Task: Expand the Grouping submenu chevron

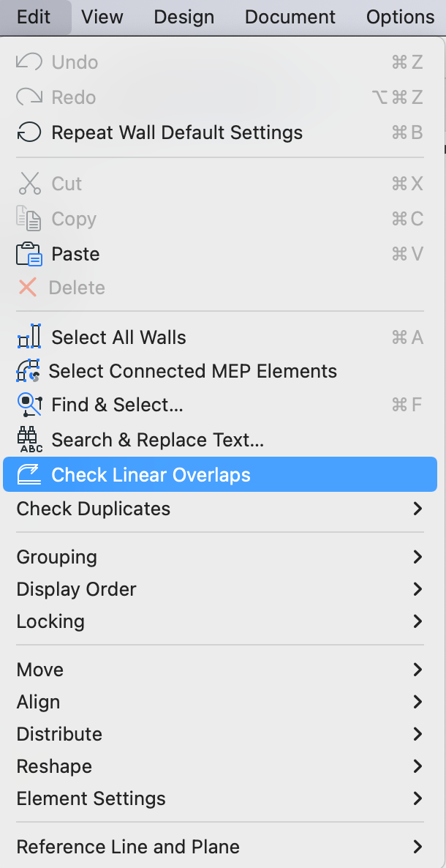Action: click(417, 557)
